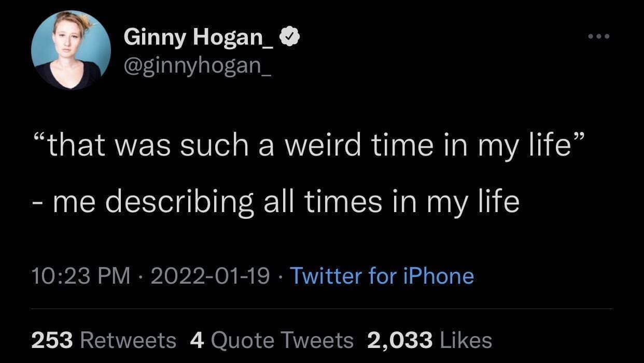
Task: Show the 4 Quote Tweets
Action: coord(272,340)
